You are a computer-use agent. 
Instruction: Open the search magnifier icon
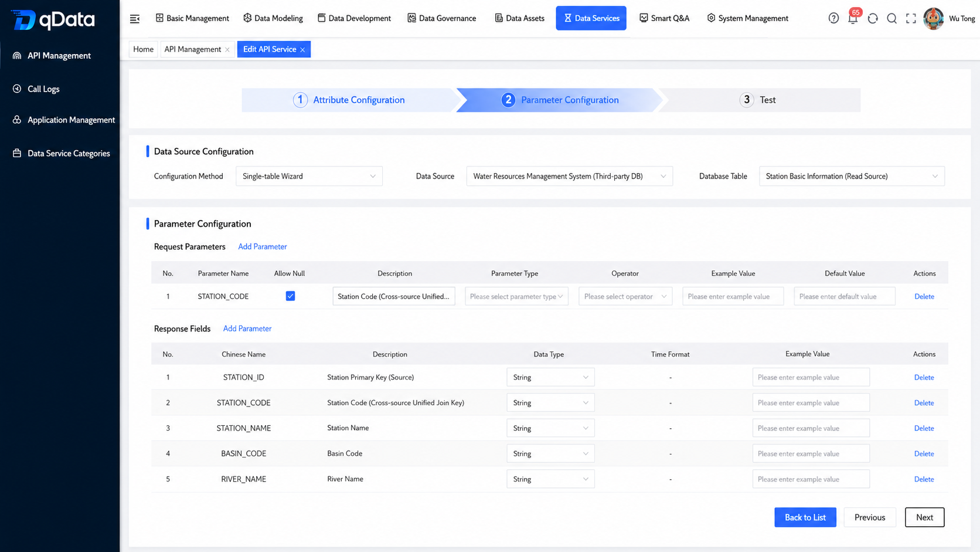point(891,18)
